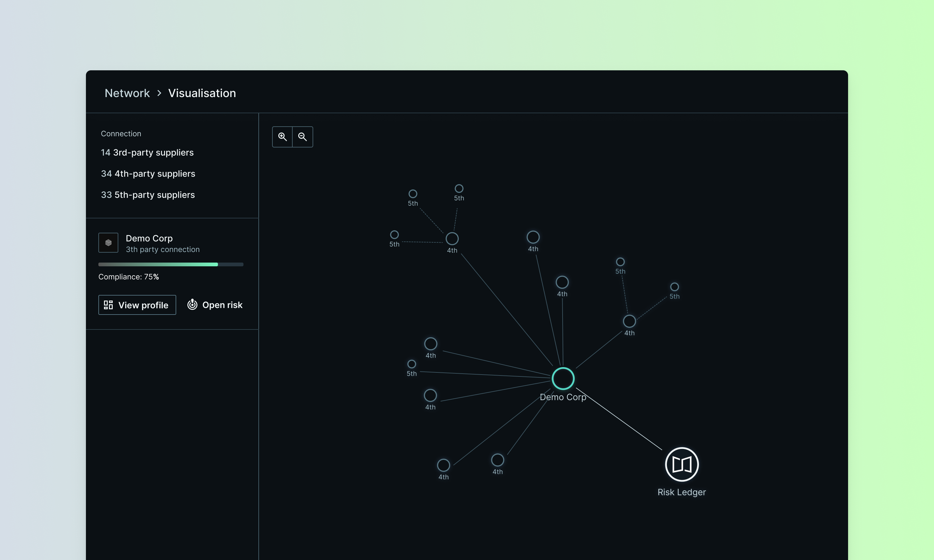The width and height of the screenshot is (934, 560).
Task: Click the Open risk link
Action: [222, 305]
